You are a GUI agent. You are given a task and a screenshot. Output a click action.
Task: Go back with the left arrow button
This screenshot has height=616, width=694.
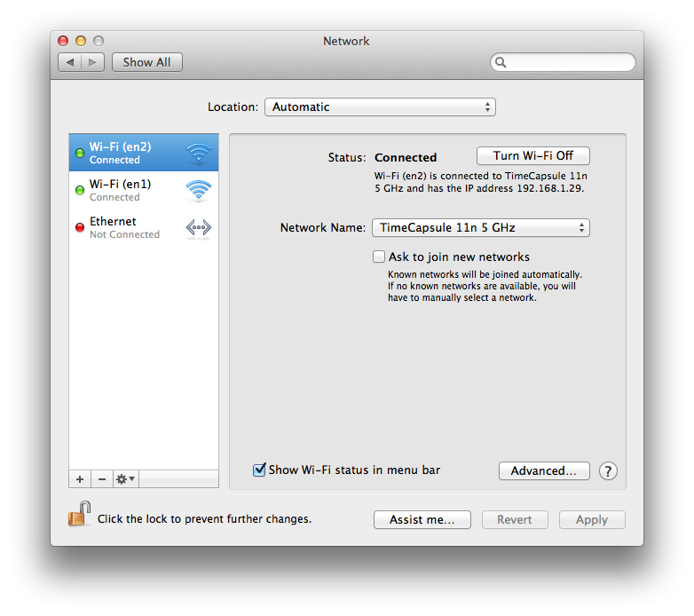coord(70,62)
